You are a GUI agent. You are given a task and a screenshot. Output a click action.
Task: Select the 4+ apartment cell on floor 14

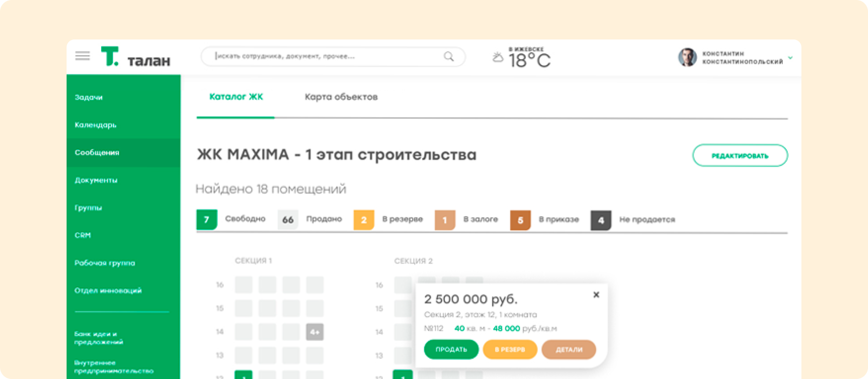315,332
